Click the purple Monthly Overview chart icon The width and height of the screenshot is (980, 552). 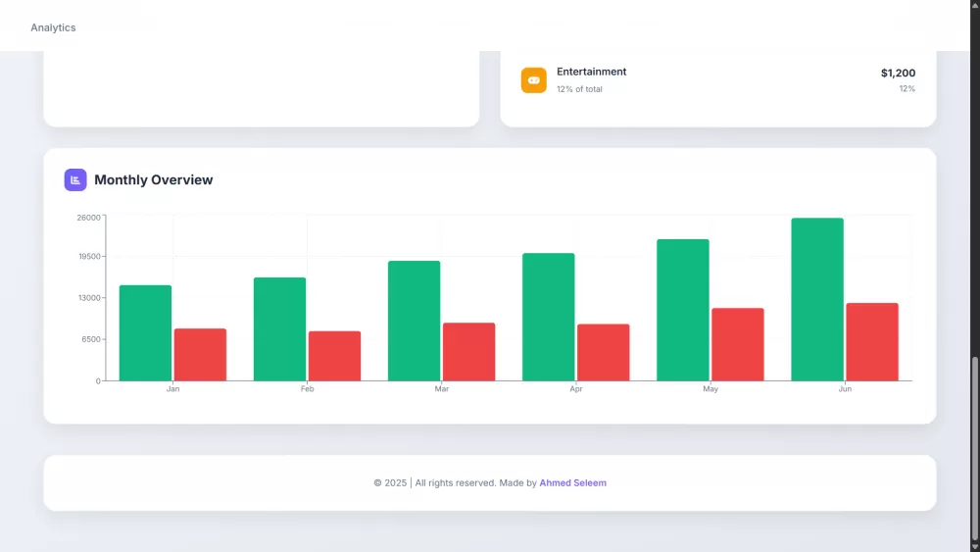[x=75, y=180]
